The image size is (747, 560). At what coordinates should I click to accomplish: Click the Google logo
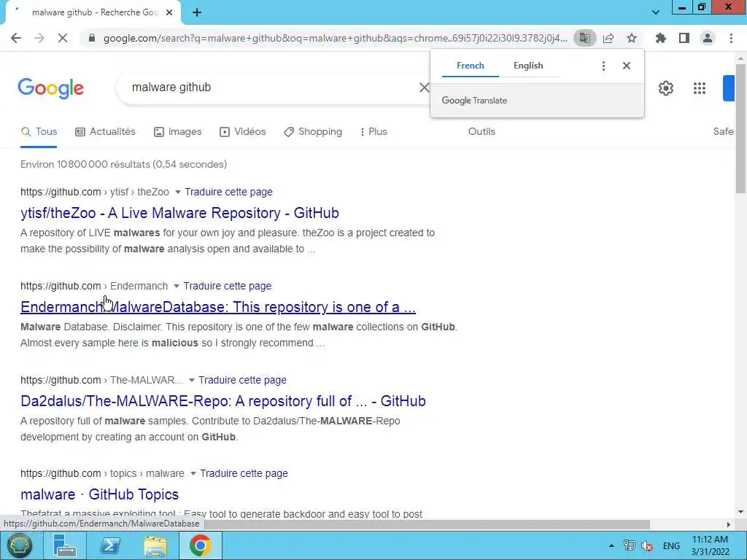point(51,88)
